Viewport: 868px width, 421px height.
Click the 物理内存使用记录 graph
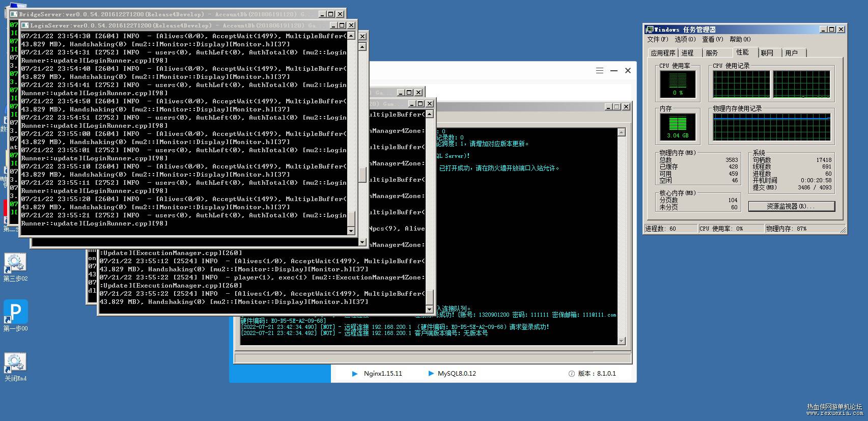771,127
